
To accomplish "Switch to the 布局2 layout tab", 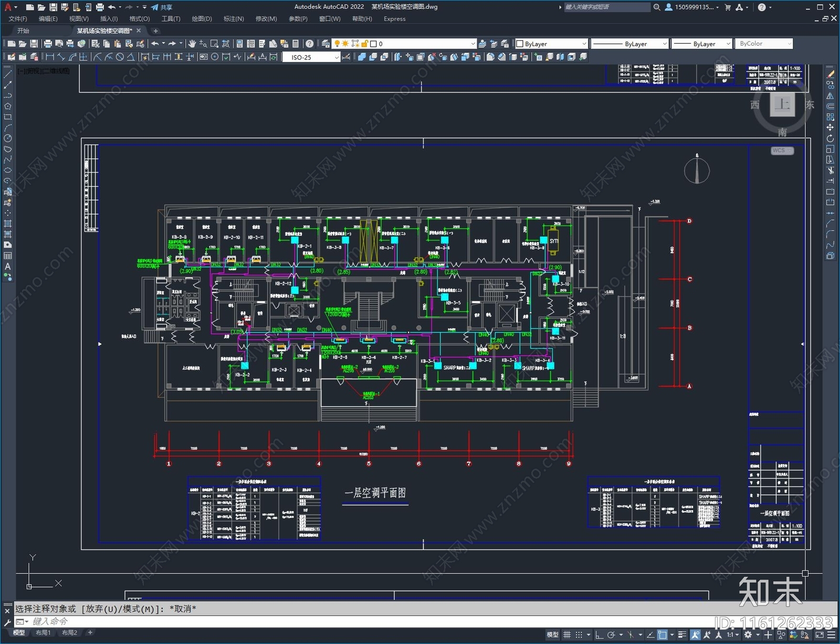I will [69, 633].
